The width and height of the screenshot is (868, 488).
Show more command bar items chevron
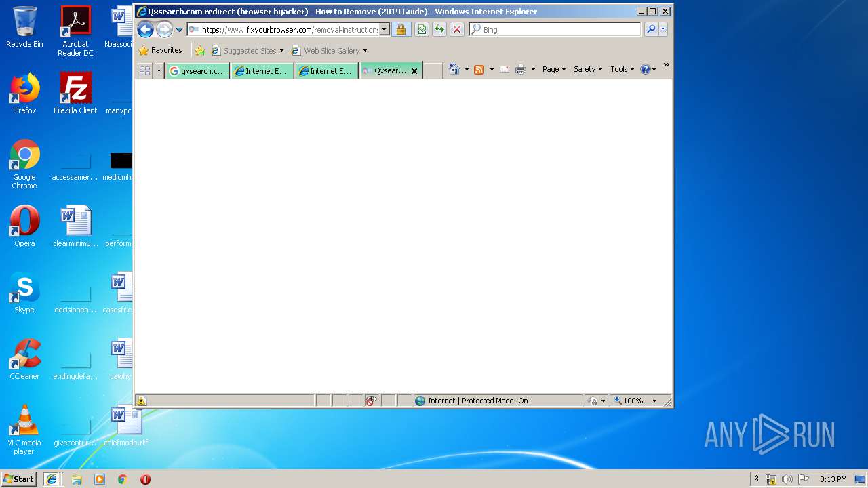(666, 65)
